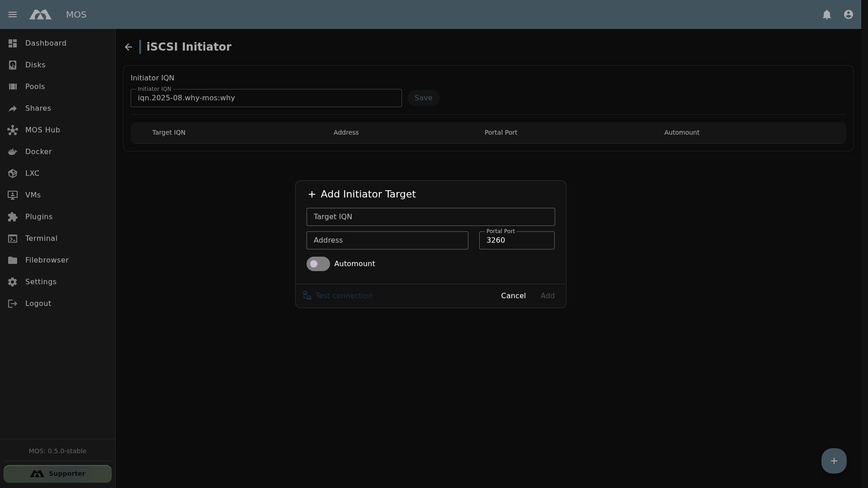Image resolution: width=868 pixels, height=488 pixels.
Task: Cancel the Add Initiator Target dialog
Action: (513, 296)
